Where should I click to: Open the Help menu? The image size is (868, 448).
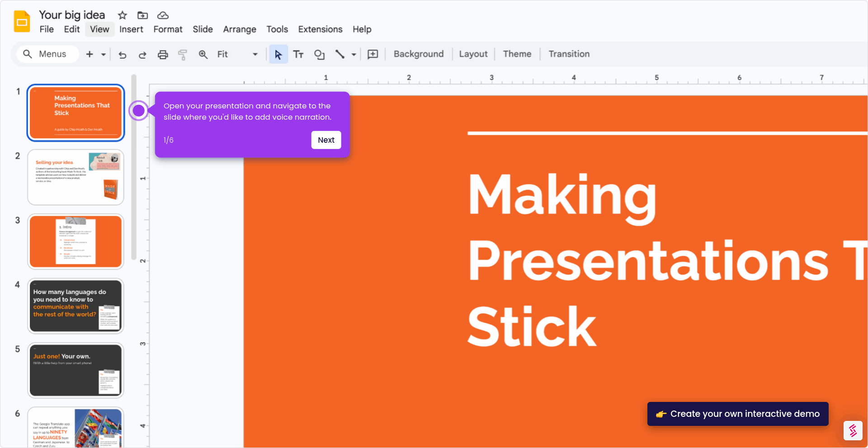[362, 29]
